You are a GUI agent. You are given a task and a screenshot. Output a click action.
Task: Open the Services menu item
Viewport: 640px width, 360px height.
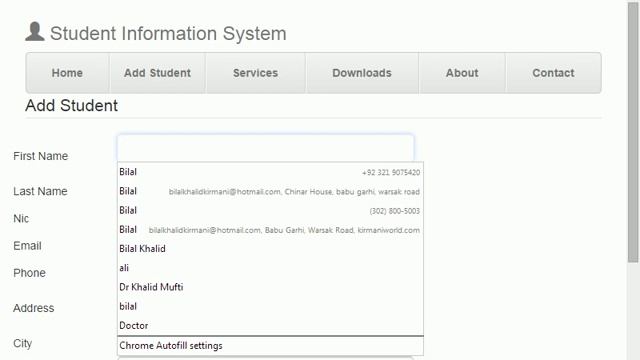(256, 73)
